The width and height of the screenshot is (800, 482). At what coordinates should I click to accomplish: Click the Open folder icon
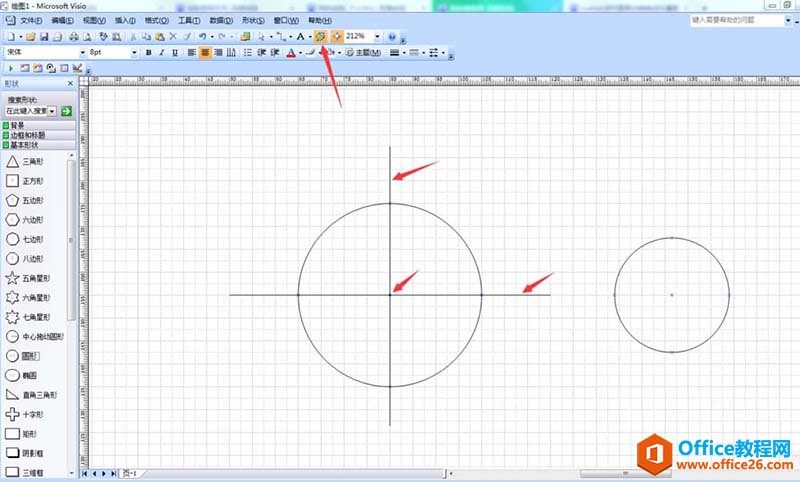pyautogui.click(x=31, y=37)
